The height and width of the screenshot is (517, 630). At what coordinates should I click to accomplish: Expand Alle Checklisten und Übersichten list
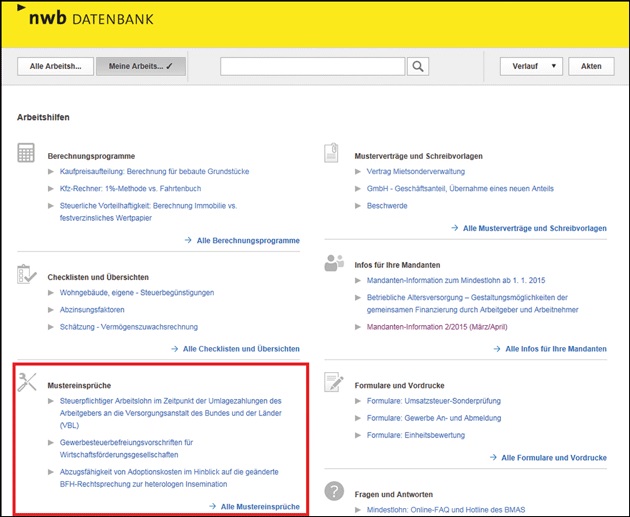pyautogui.click(x=241, y=349)
